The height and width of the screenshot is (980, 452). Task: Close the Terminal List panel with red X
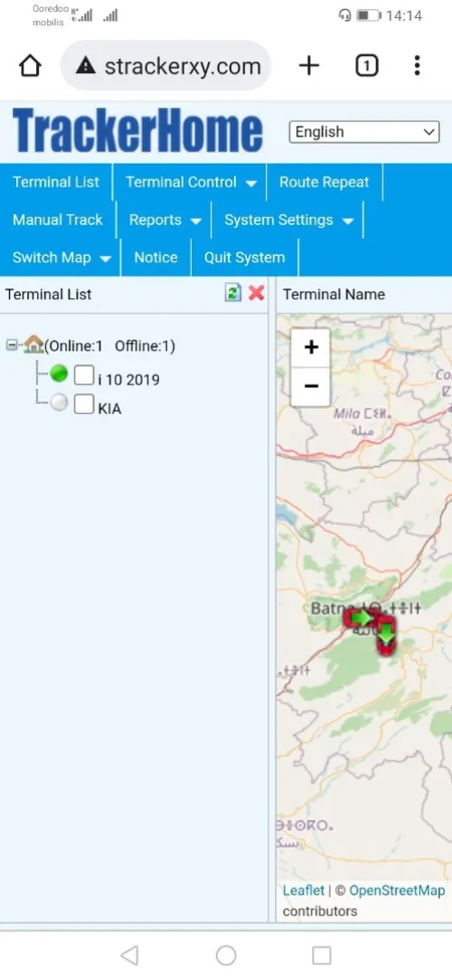click(257, 293)
